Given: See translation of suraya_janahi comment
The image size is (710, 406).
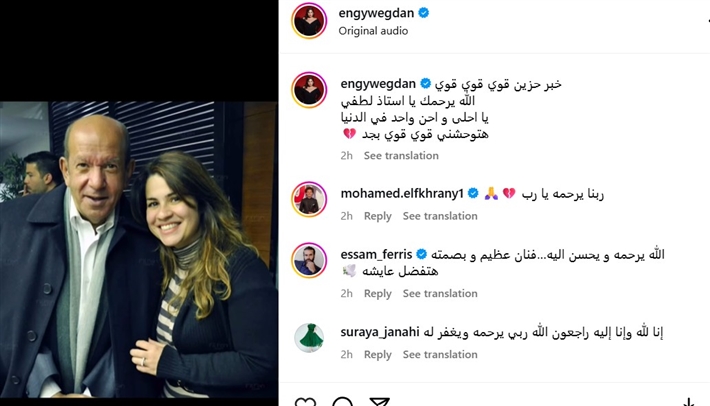Looking at the screenshot, I should pyautogui.click(x=440, y=354).
